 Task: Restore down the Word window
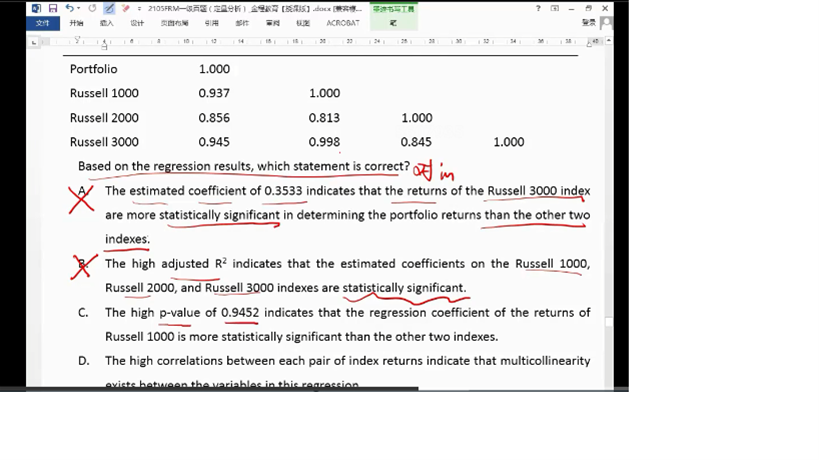(588, 8)
